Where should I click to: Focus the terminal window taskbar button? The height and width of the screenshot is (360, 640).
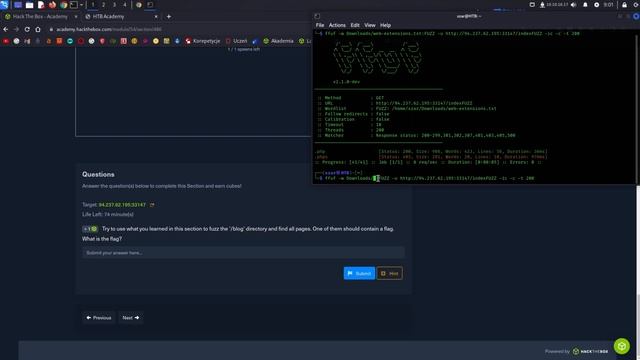(150, 5)
